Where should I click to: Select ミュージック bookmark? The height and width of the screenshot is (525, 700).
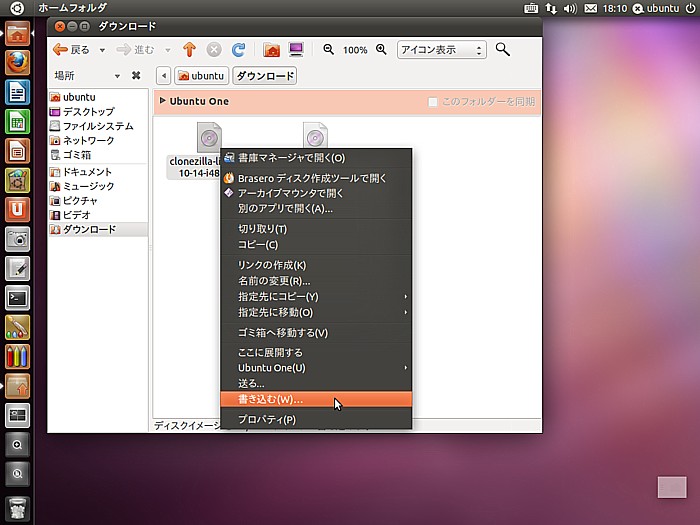(98, 186)
